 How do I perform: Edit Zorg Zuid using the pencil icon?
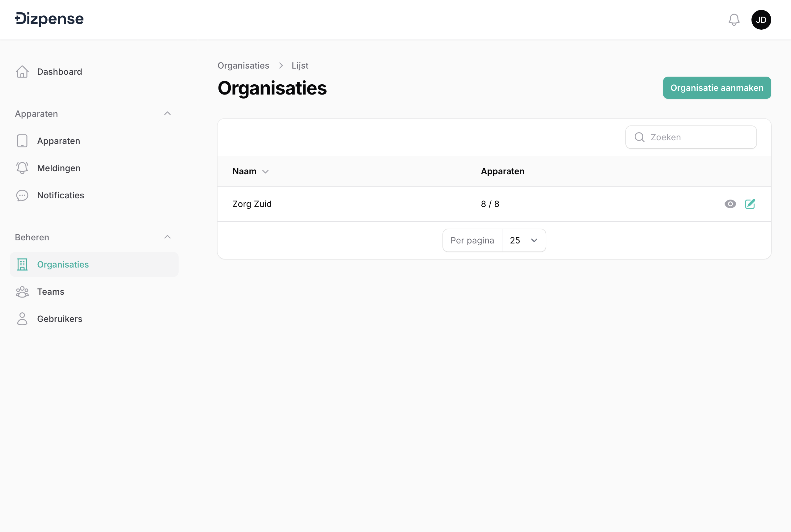[750, 204]
